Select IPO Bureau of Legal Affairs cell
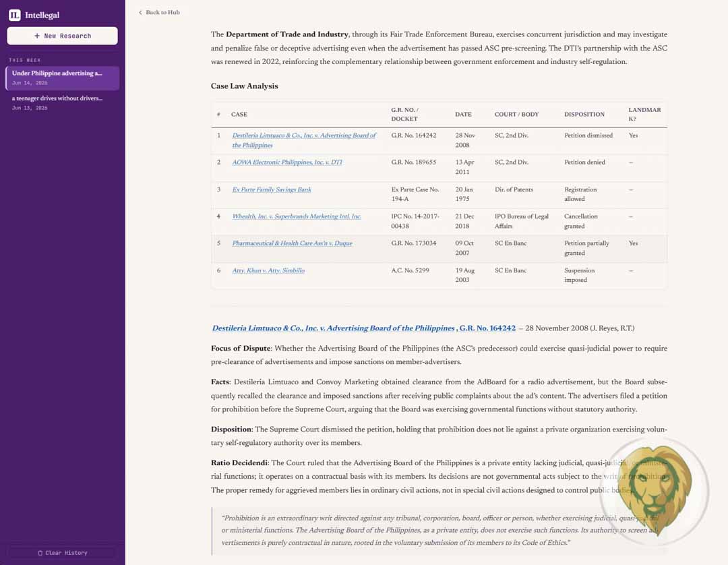728x565 pixels. click(x=521, y=221)
